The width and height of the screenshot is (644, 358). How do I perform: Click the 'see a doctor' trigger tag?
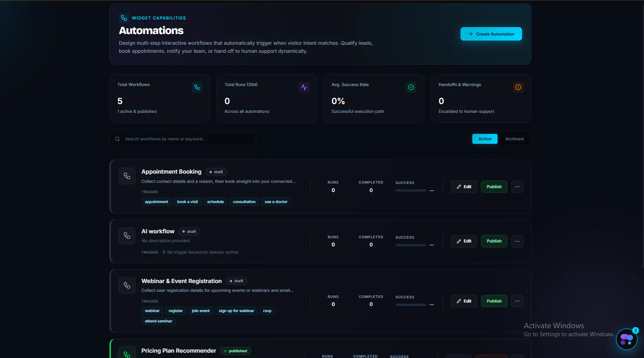[276, 202]
